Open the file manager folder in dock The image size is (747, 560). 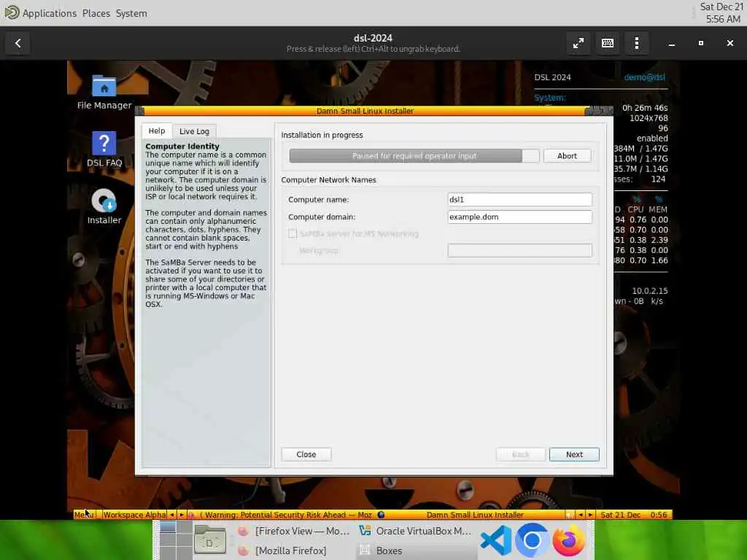(x=209, y=540)
